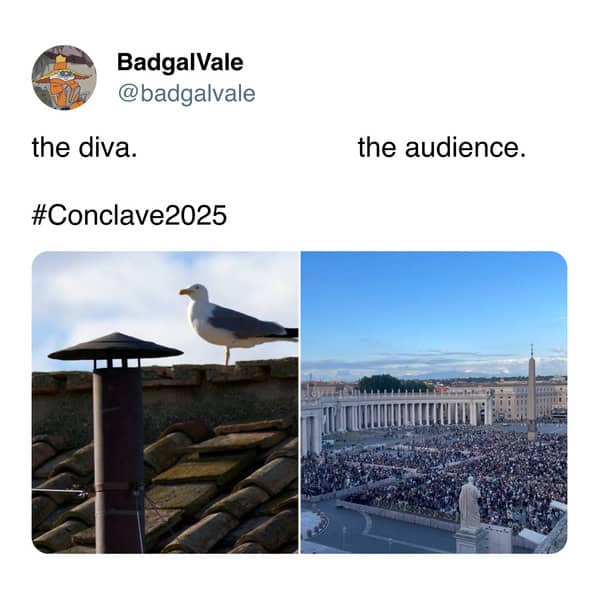
Task: Click the black chimney cap
Action: tap(115, 346)
